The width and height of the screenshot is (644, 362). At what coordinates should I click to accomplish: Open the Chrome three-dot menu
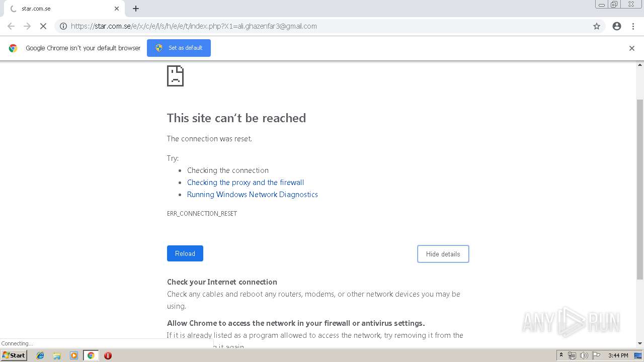click(633, 26)
